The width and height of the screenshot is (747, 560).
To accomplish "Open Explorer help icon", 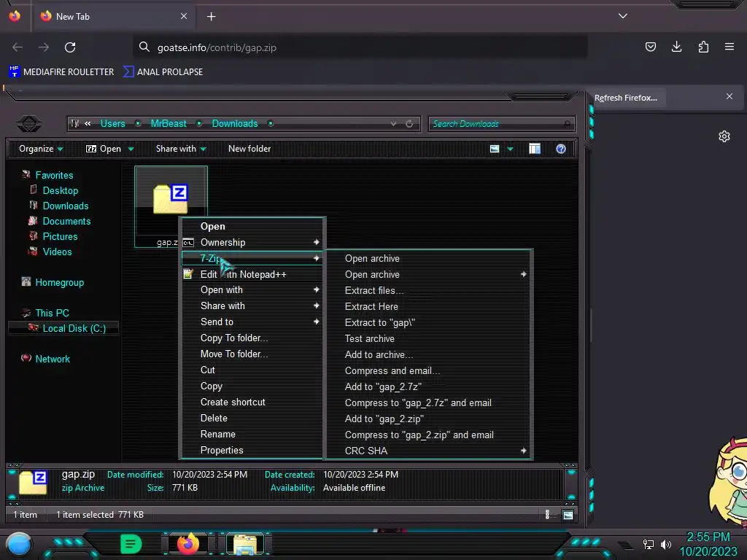I will click(561, 149).
